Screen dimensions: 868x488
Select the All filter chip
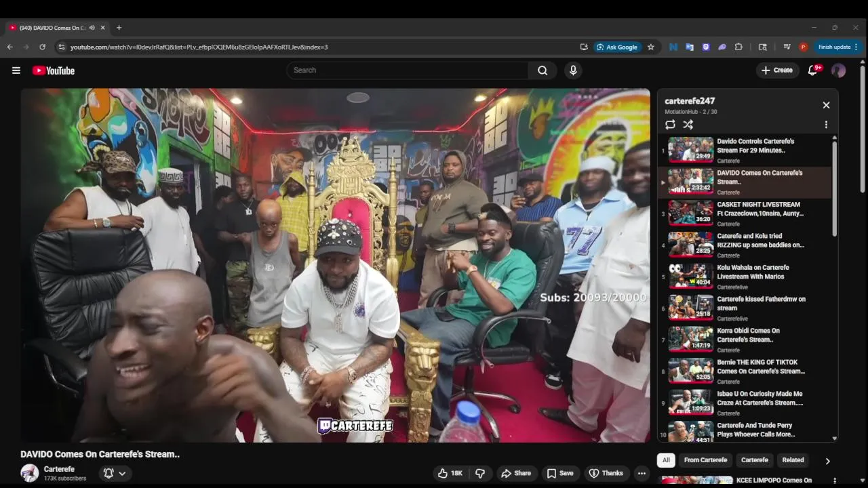(x=666, y=460)
